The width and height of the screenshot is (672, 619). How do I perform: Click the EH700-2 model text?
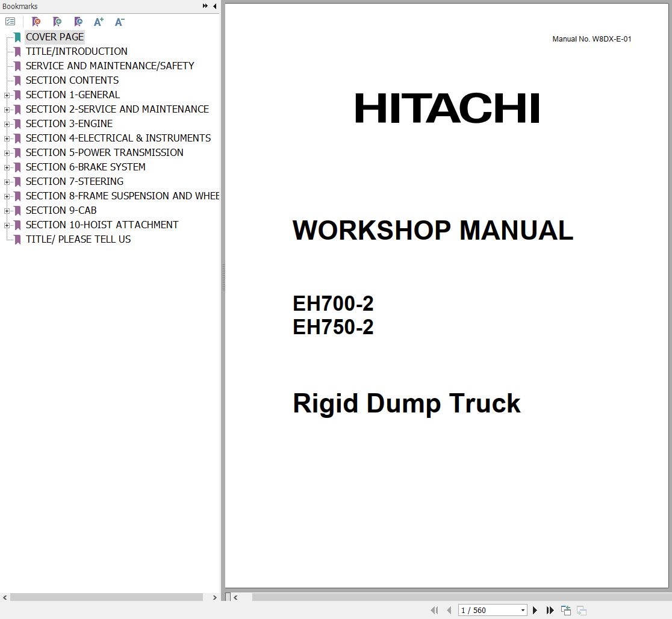tap(333, 303)
